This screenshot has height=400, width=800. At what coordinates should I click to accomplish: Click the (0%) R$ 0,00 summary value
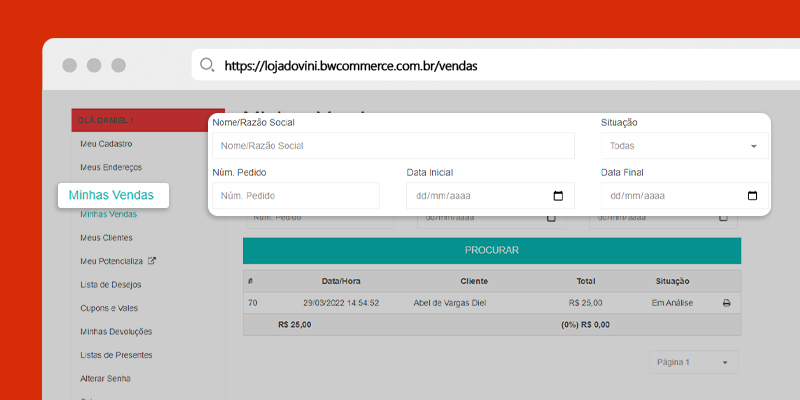point(585,324)
